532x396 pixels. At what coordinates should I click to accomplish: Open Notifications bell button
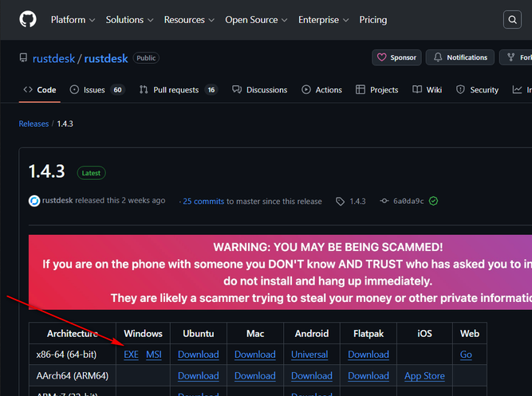(460, 57)
